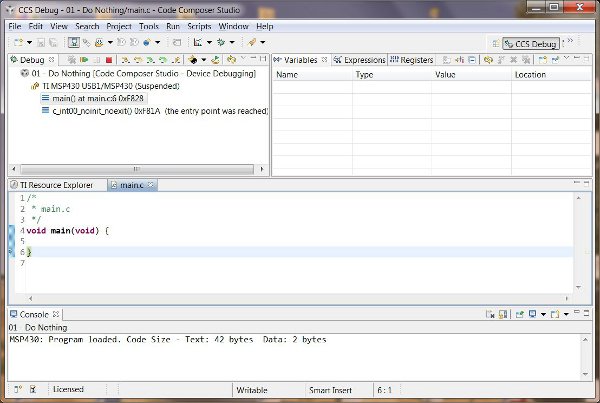The image size is (600, 403).
Task: Open the Analysis chart dropdown arrow
Action: tap(209, 42)
